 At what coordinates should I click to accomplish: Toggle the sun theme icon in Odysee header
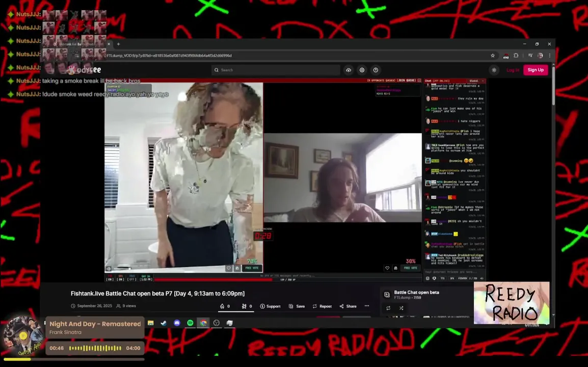(x=494, y=70)
